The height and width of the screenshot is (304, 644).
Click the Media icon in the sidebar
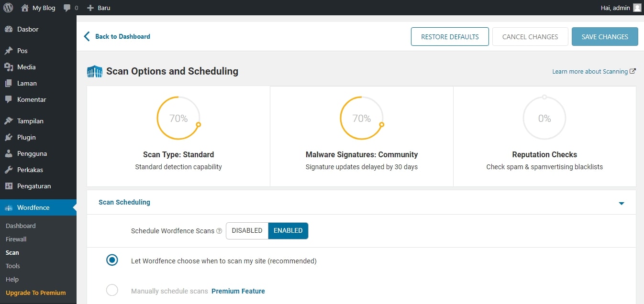[9, 67]
